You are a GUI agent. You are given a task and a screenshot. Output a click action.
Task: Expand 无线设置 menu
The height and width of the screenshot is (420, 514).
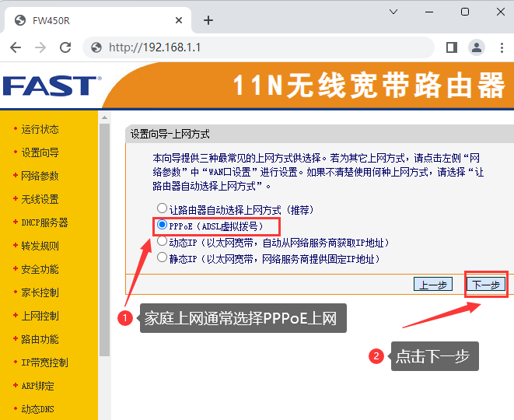tap(40, 199)
